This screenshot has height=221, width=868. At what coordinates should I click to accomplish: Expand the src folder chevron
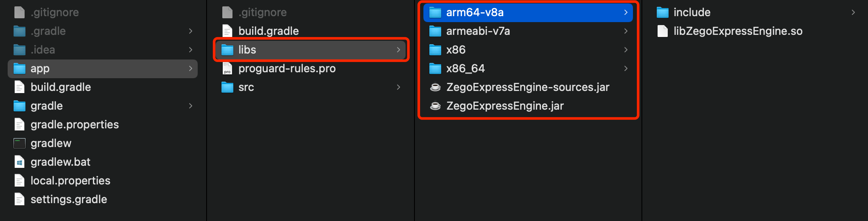pyautogui.click(x=398, y=87)
